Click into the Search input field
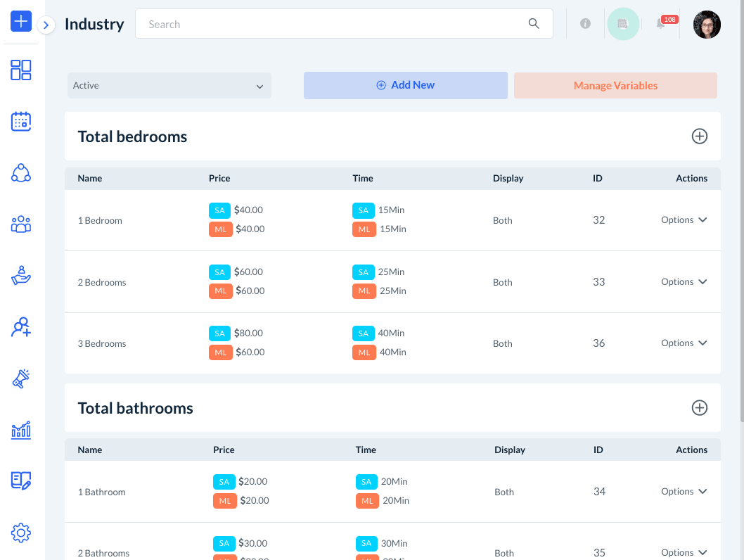The height and width of the screenshot is (560, 744). coord(334,24)
